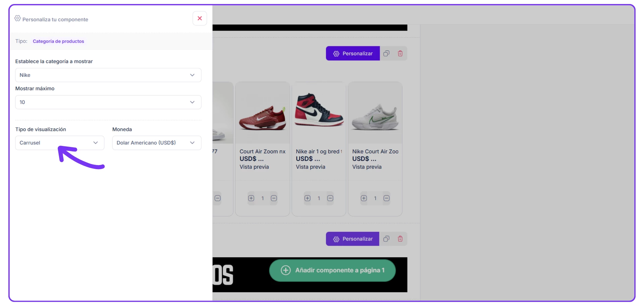
Task: Open the Tipo de visualización Carrusel dropdown
Action: [x=60, y=143]
